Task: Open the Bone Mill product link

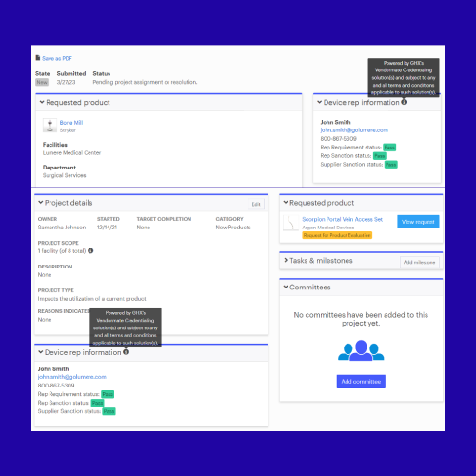Action: [x=71, y=123]
